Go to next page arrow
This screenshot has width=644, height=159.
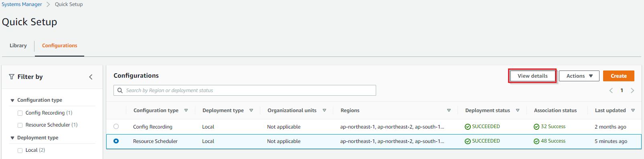click(632, 91)
